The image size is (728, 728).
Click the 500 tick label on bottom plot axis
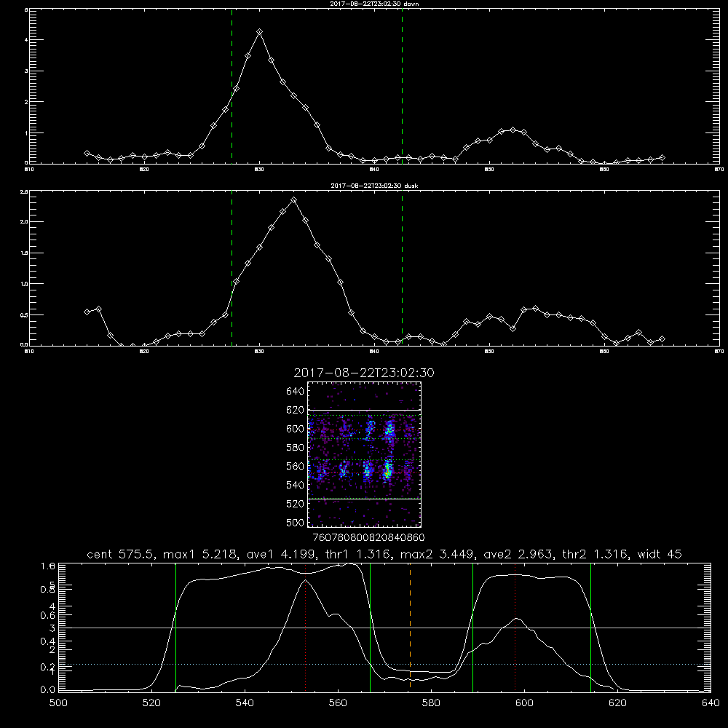(58, 703)
